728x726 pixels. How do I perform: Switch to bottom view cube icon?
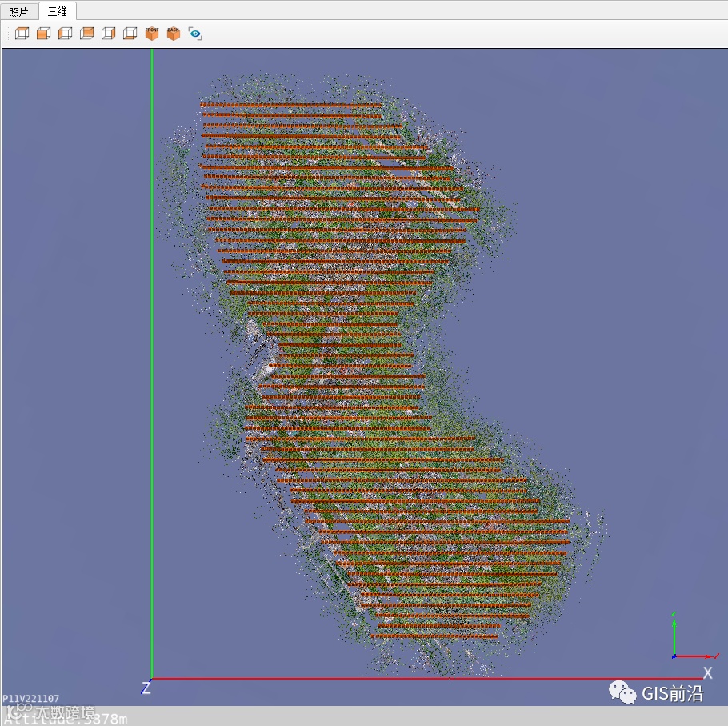pyautogui.click(x=130, y=34)
